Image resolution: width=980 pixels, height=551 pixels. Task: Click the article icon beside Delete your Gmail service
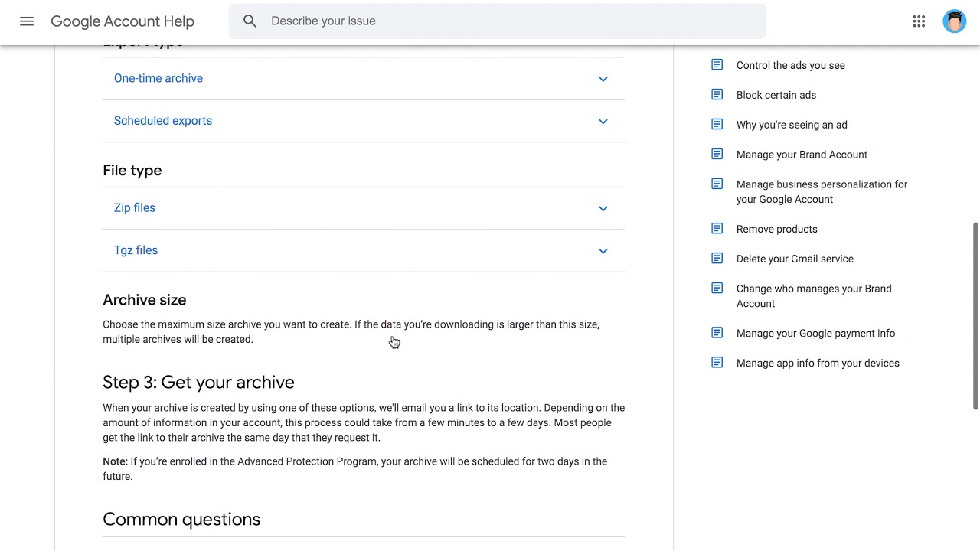coord(717,259)
